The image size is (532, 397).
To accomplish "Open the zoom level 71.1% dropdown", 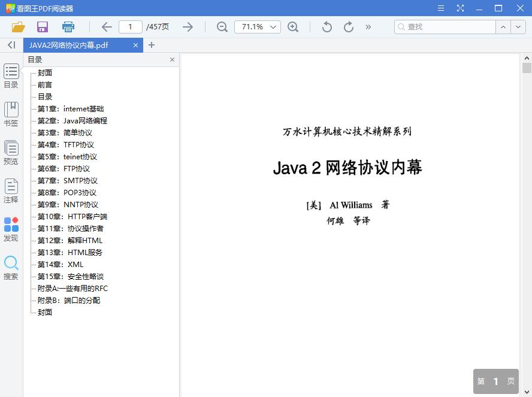I will click(258, 27).
